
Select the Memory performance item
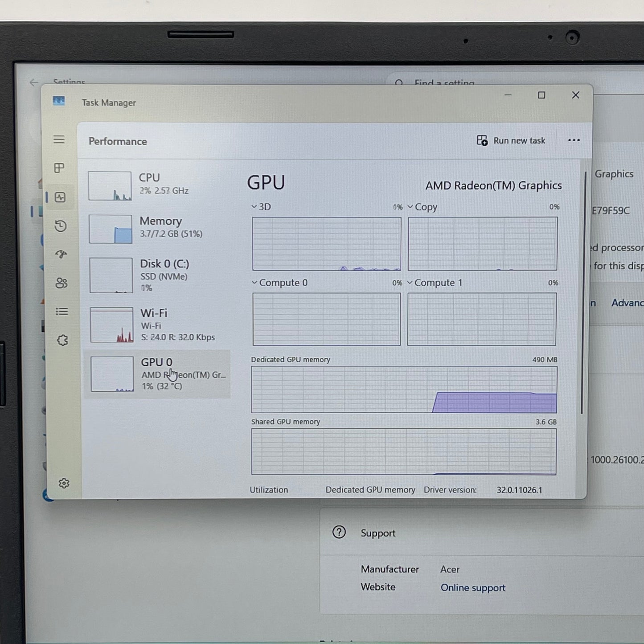tap(157, 228)
